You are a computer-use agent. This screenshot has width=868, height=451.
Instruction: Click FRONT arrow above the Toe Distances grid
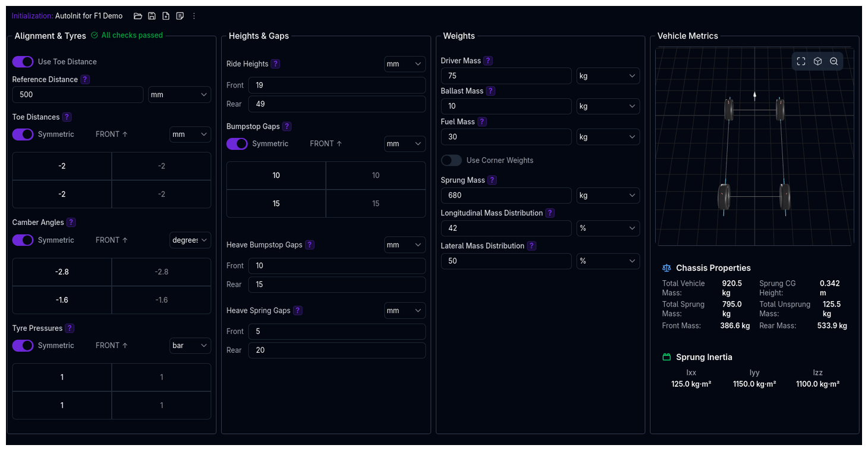(111, 134)
